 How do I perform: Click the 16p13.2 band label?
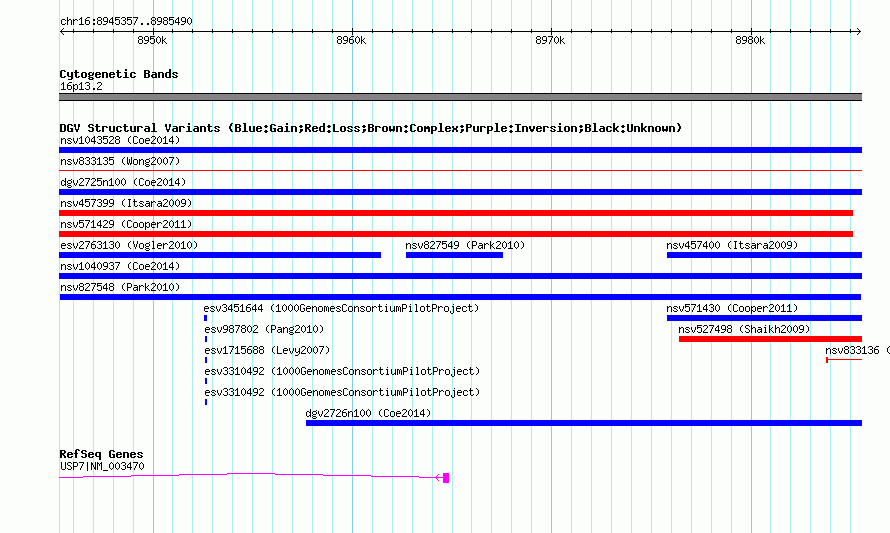pyautogui.click(x=81, y=86)
